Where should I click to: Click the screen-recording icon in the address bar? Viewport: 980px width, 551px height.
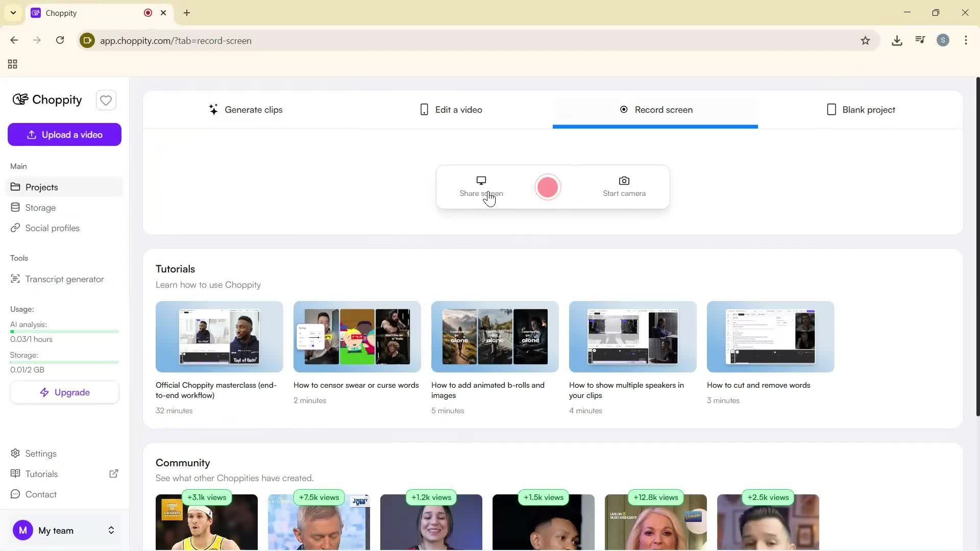pyautogui.click(x=87, y=40)
